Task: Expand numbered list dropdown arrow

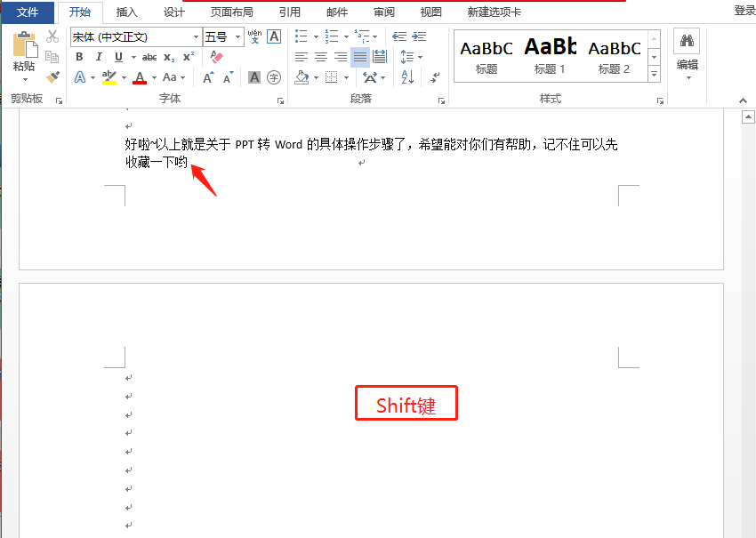Action: click(x=346, y=36)
